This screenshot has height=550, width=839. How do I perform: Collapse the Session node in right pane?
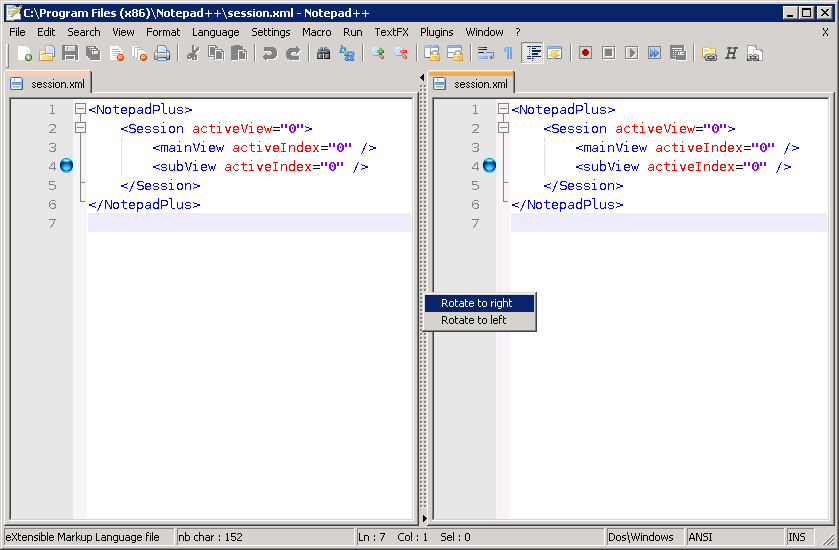point(503,129)
